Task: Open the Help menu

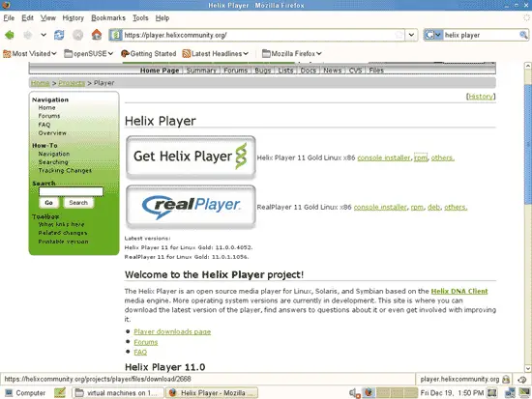Action: tap(163, 18)
